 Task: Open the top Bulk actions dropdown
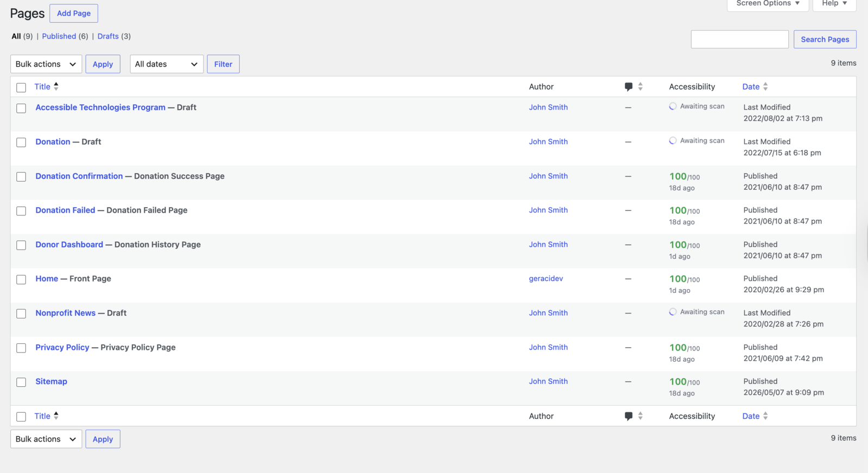point(46,64)
